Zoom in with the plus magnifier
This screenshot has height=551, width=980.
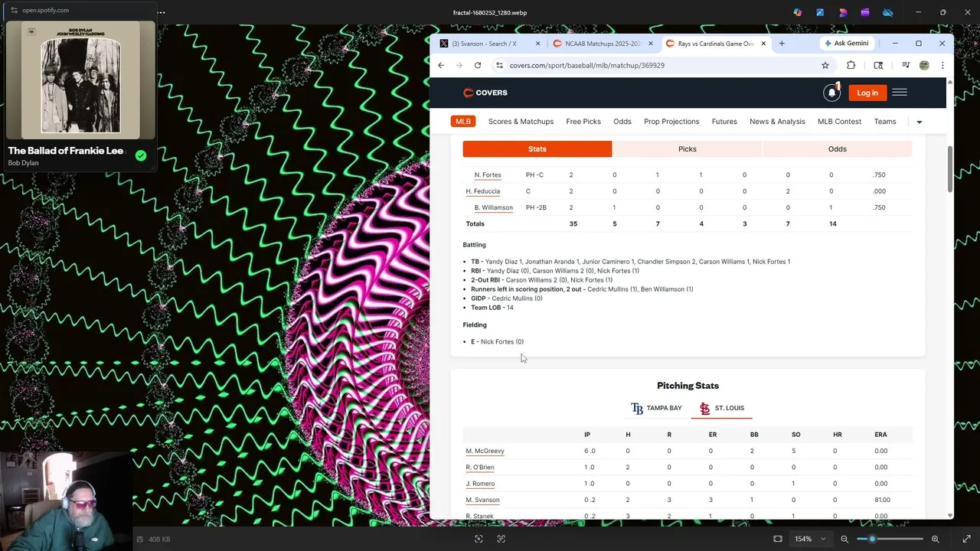935,539
